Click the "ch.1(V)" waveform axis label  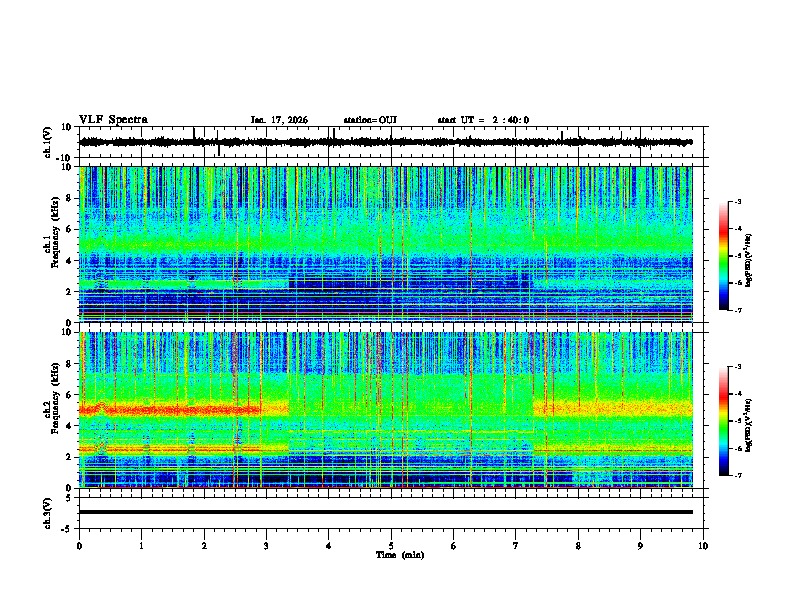[47, 142]
